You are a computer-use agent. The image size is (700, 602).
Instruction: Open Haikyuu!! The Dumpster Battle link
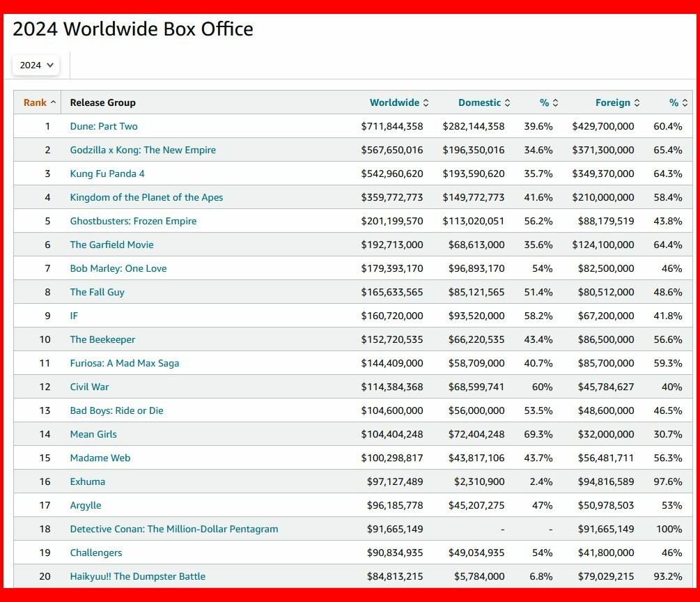coord(137,576)
